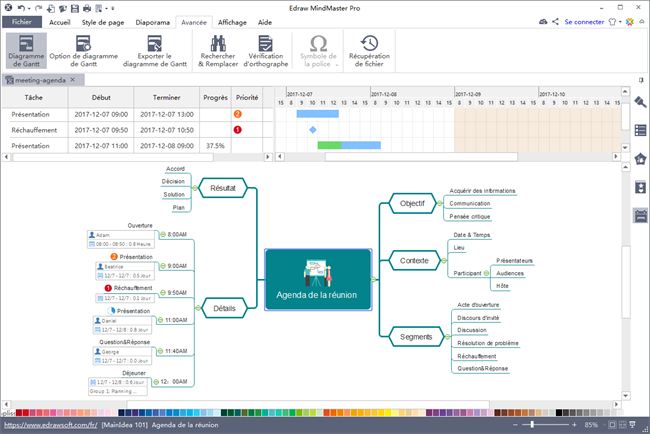Click the zoom out minus button

515,425
